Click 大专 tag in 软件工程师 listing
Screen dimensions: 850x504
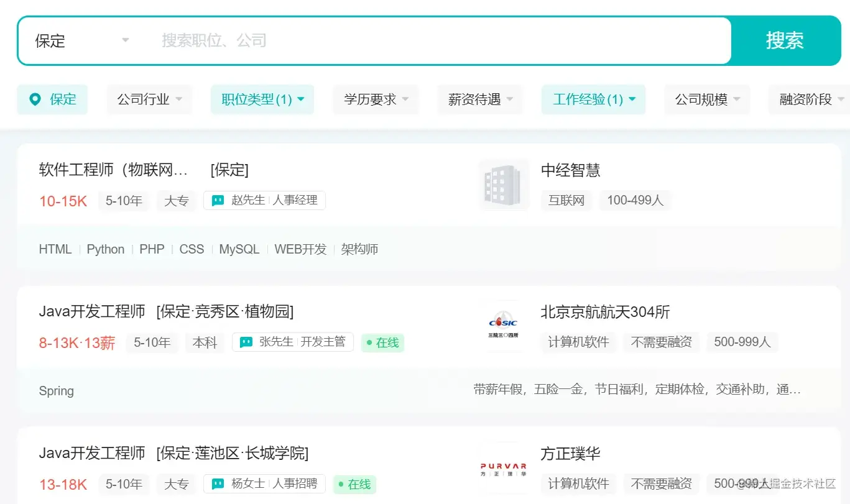coord(177,201)
